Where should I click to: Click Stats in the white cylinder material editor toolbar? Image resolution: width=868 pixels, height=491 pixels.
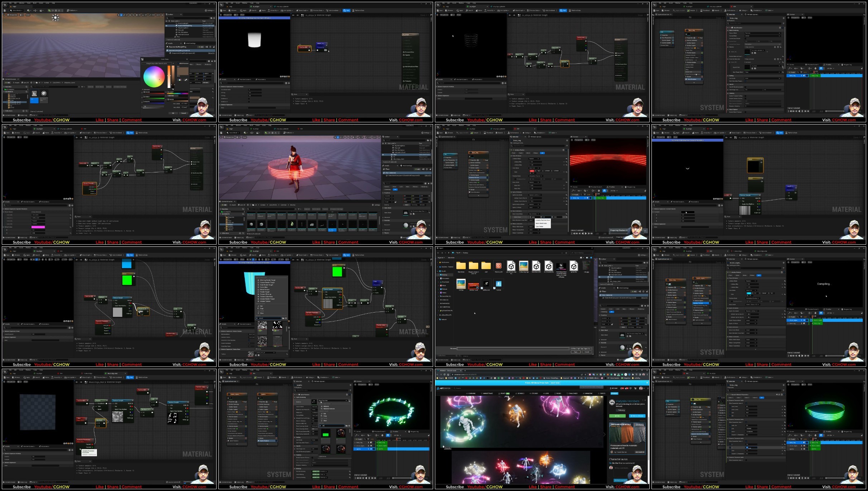click(x=346, y=10)
